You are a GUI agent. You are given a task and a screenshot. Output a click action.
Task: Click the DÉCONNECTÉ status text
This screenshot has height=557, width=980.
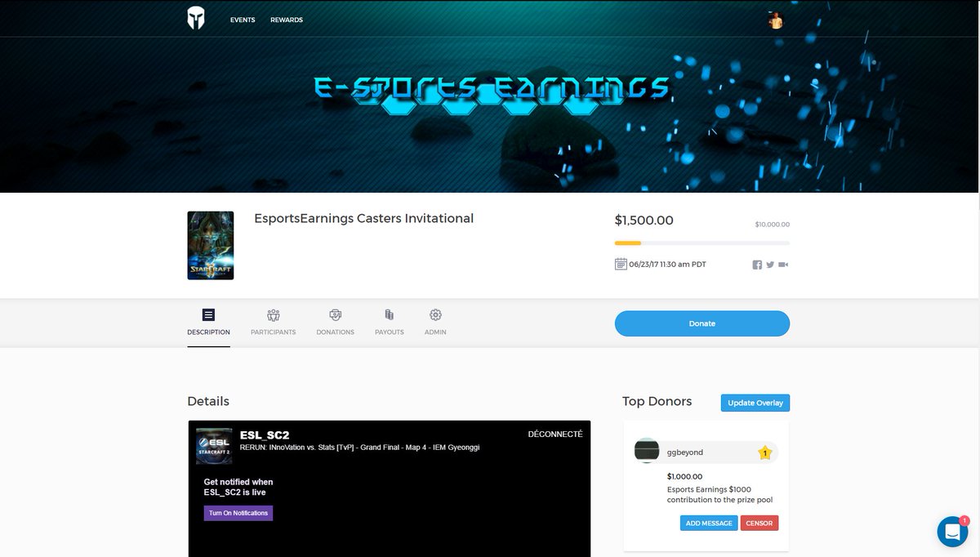click(x=555, y=434)
